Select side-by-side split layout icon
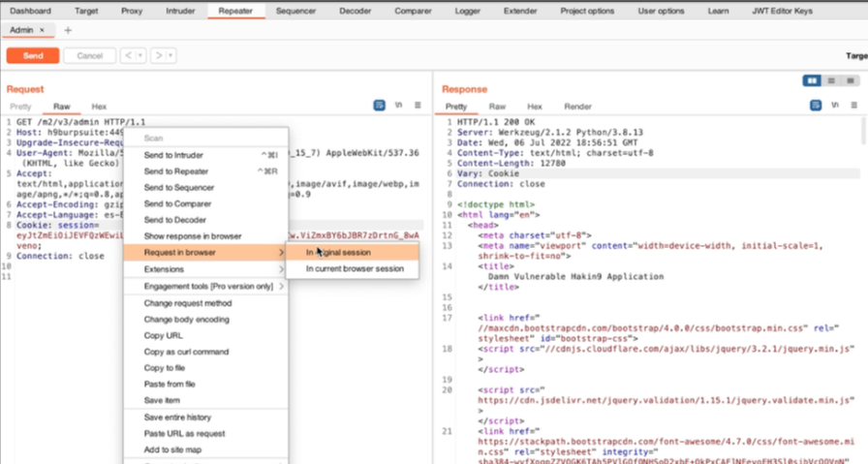 click(812, 80)
